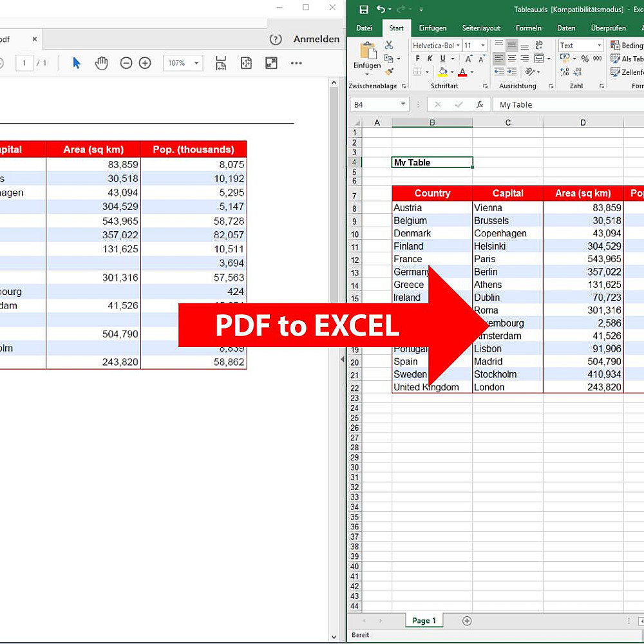
Task: Toggle Align Left alignment
Action: coord(499,59)
